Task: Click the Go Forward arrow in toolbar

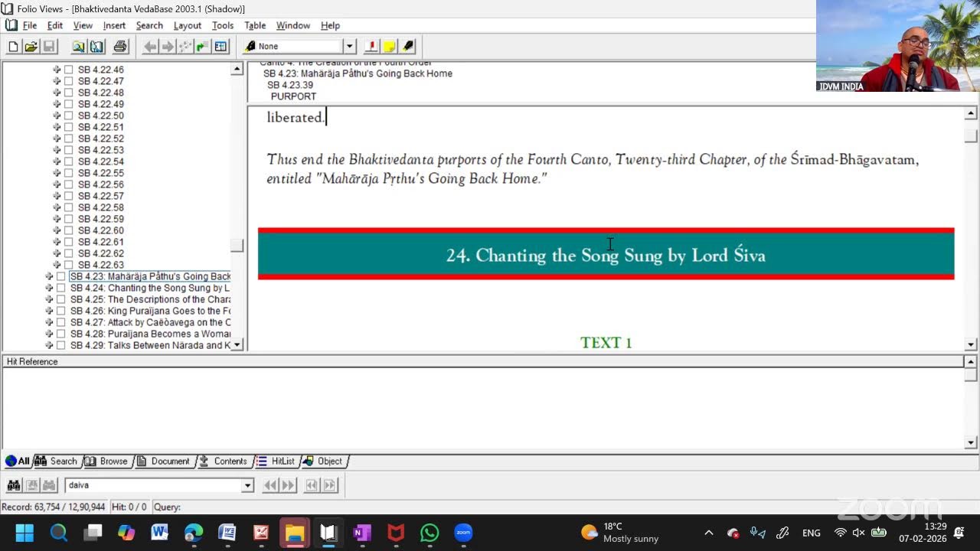Action: 168,47
